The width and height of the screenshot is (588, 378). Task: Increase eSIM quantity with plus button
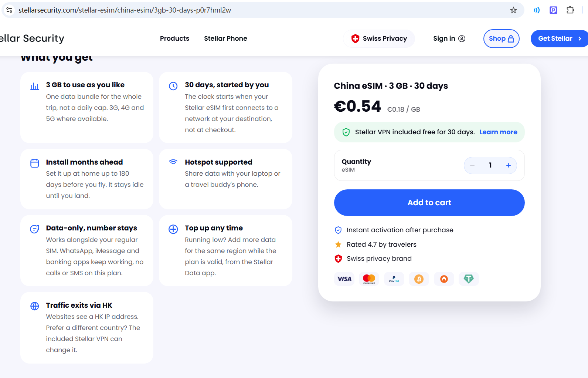pos(509,165)
